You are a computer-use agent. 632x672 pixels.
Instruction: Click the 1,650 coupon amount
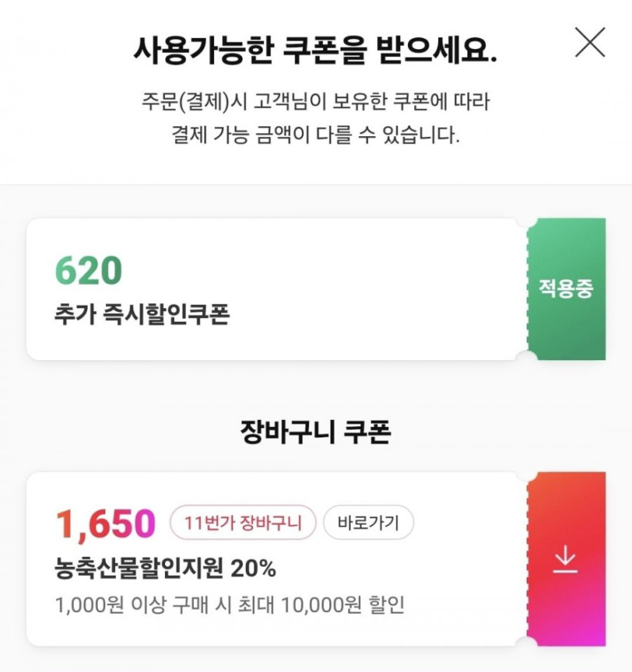click(x=105, y=524)
